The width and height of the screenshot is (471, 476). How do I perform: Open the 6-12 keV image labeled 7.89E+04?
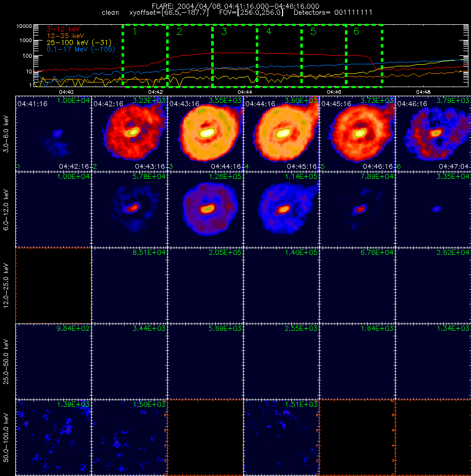click(x=357, y=210)
